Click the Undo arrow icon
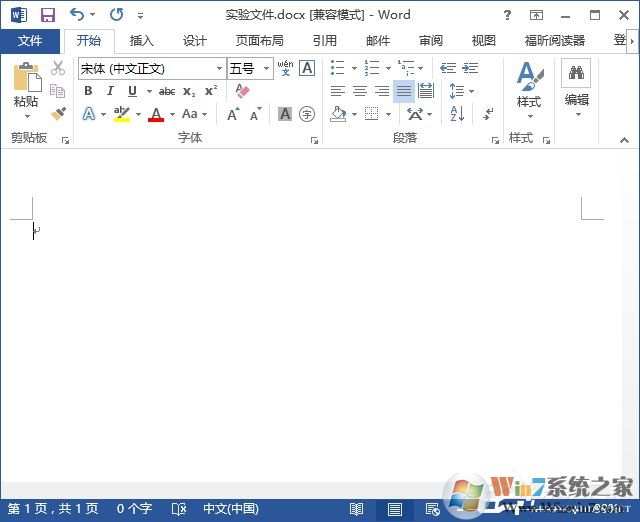Image resolution: width=640 pixels, height=522 pixels. (x=77, y=15)
